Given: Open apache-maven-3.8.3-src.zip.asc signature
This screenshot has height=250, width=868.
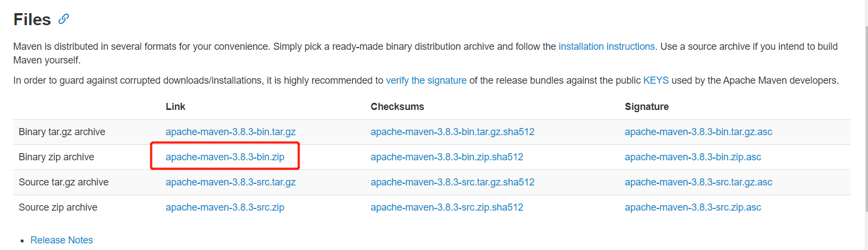Looking at the screenshot, I should pyautogui.click(x=693, y=207).
